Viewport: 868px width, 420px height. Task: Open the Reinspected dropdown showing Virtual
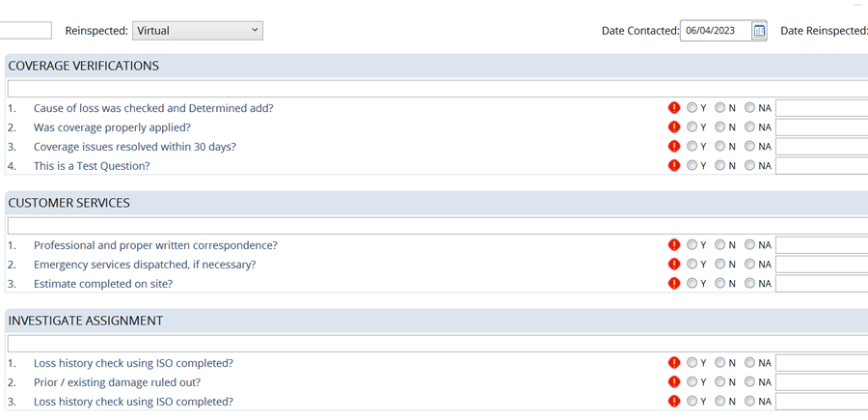point(197,31)
